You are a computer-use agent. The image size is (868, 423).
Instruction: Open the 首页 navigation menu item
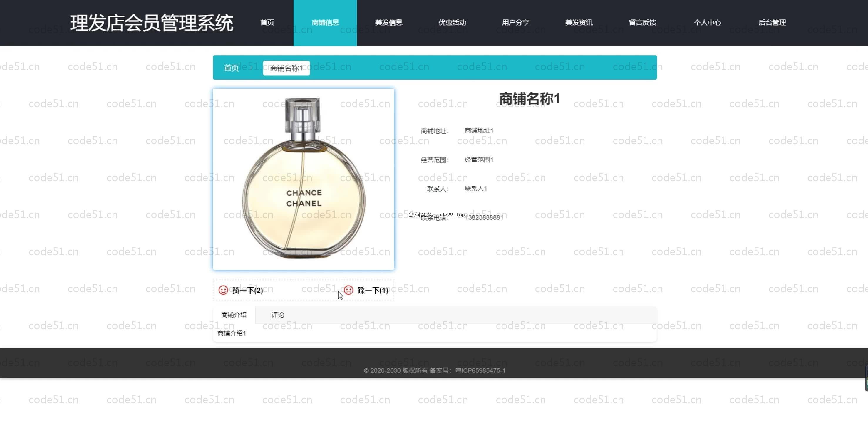(x=267, y=23)
